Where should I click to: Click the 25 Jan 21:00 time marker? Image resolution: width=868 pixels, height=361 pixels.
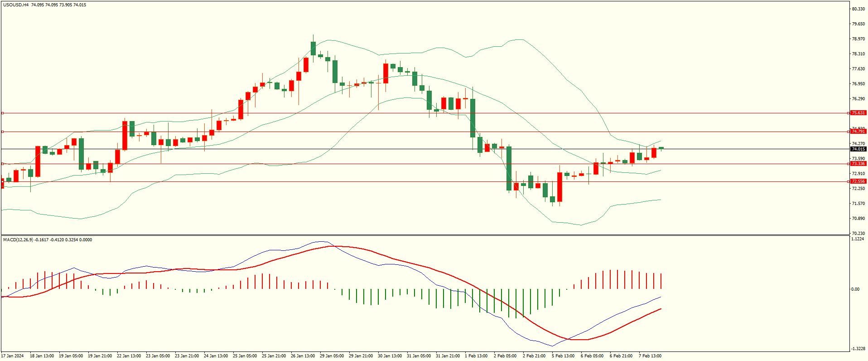[274, 356]
